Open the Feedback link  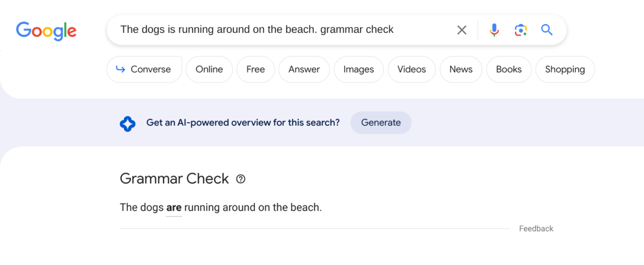pyautogui.click(x=536, y=228)
